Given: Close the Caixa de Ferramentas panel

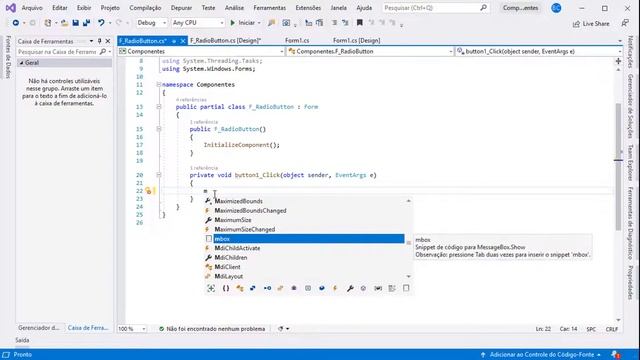Looking at the screenshot, I should (x=108, y=41).
